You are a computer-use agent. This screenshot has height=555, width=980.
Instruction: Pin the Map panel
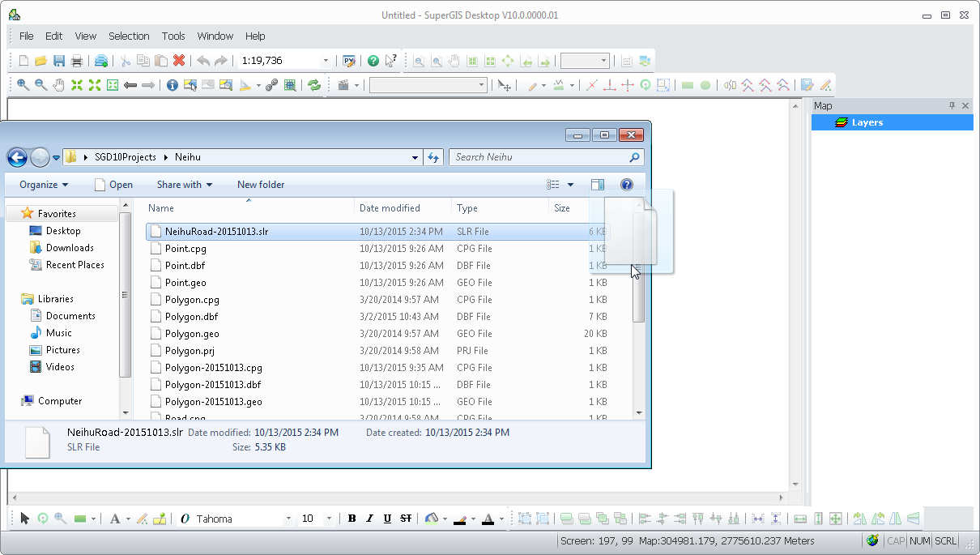point(952,106)
